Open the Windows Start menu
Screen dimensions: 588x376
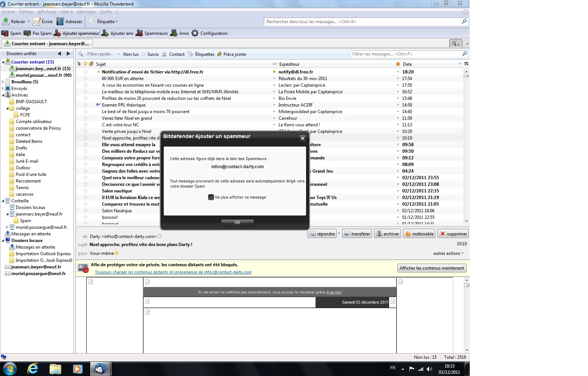[x=10, y=369]
